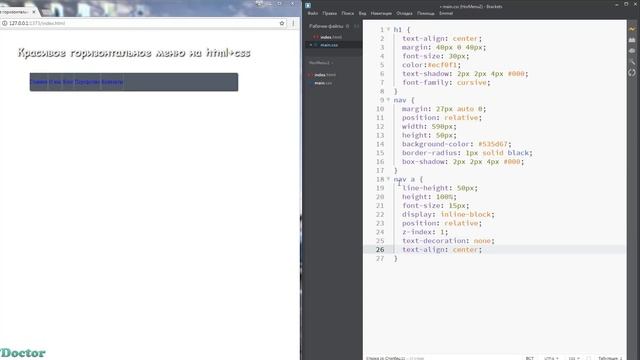Click the fourth link in the page nav menu
Image resolution: width=640 pixels, height=360 pixels.
point(87,82)
